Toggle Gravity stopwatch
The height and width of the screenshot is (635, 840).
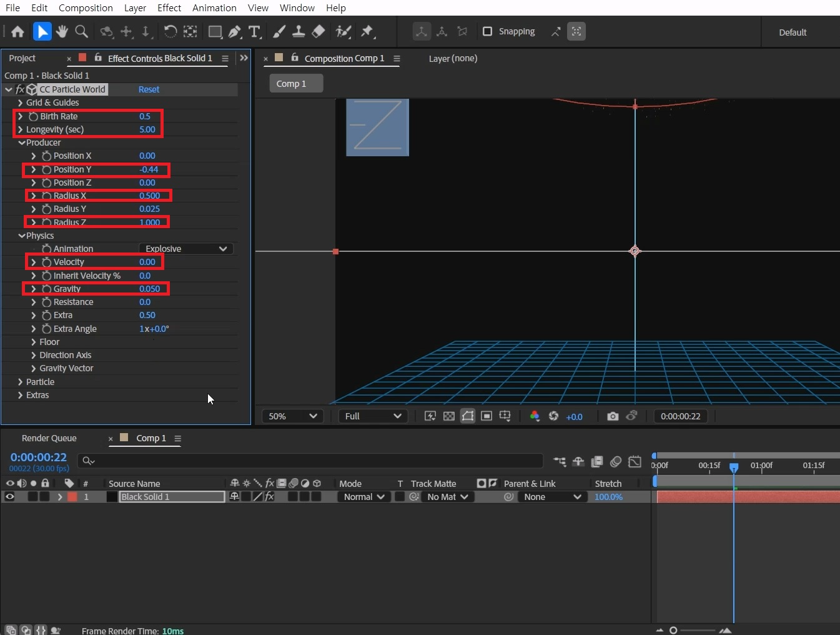click(x=46, y=289)
